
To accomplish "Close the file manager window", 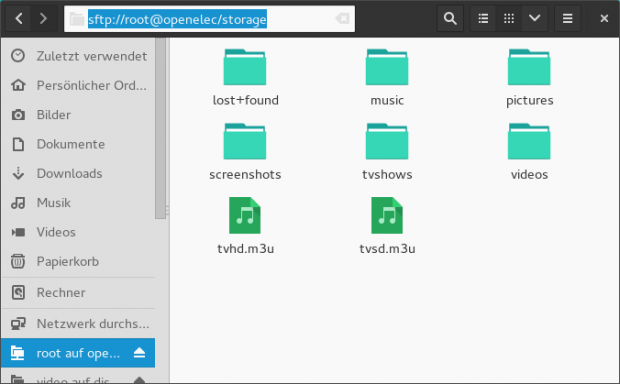I will [x=604, y=19].
